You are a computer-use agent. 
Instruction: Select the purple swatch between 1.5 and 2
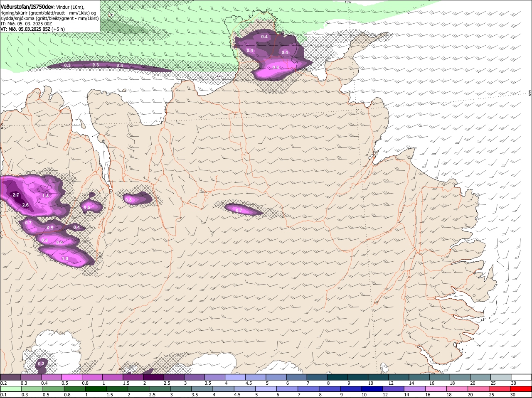133,377
